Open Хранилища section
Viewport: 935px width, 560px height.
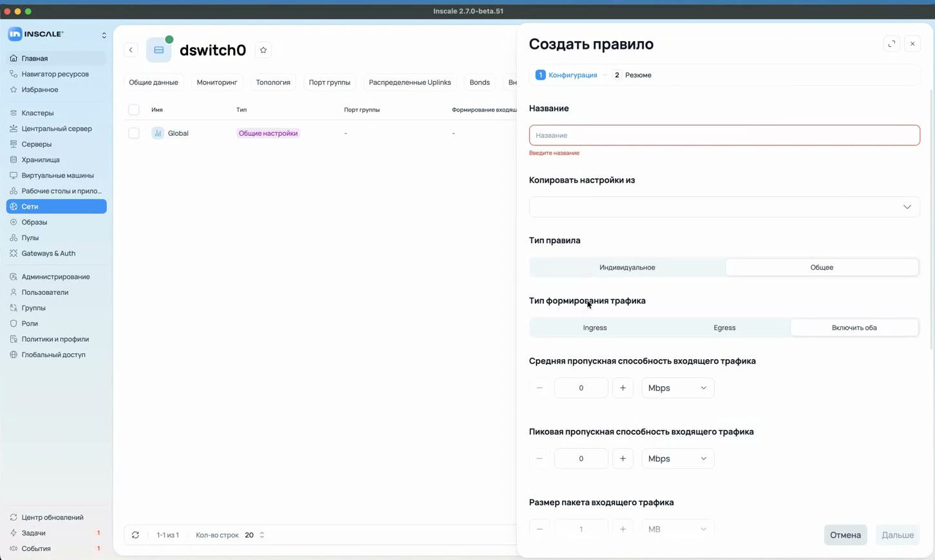tap(57, 160)
